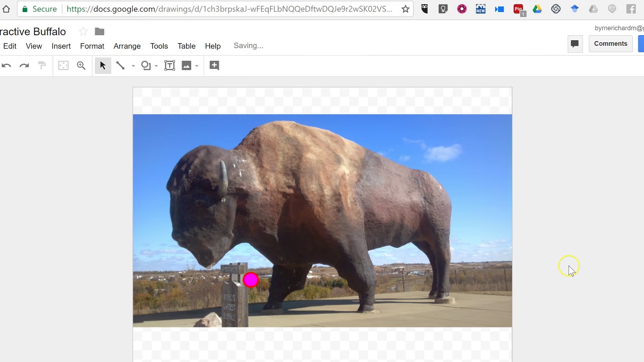
Task: Click the document title Interactive Buffalo
Action: coord(33,32)
